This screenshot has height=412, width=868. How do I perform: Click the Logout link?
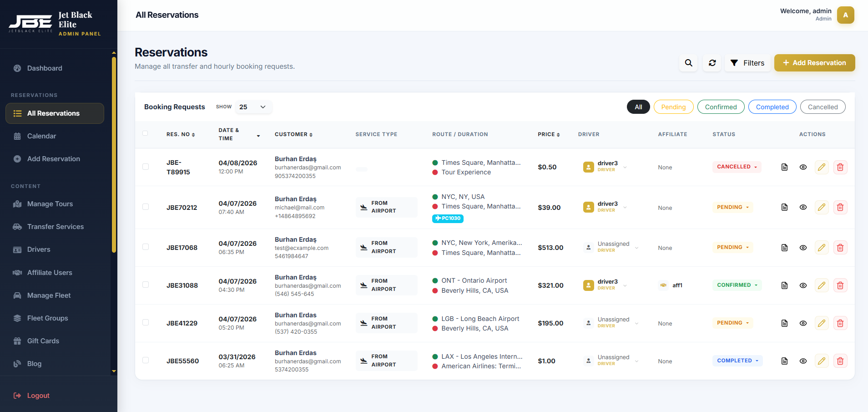coord(38,396)
